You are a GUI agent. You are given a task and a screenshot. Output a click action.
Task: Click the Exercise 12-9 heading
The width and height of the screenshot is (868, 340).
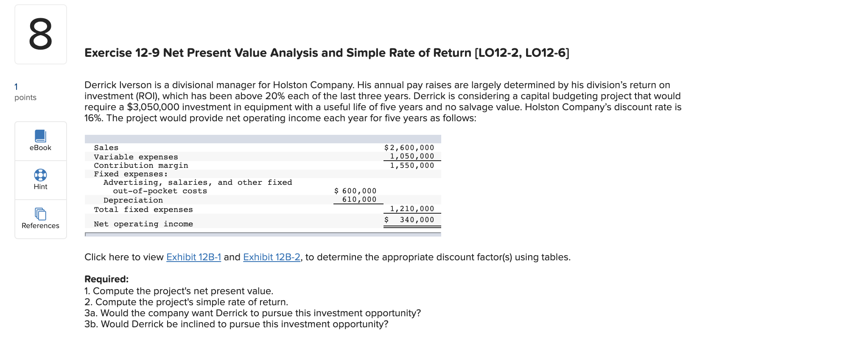[327, 53]
